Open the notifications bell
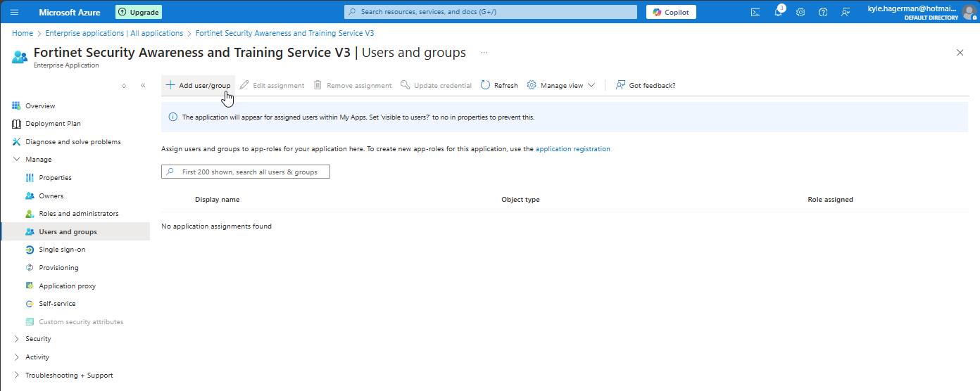 (778, 12)
